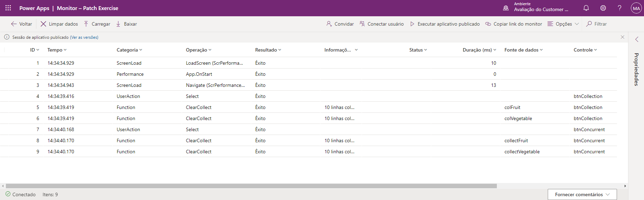Image resolution: width=644 pixels, height=200 pixels.
Task: Expand the Propriedades side panel
Action: 637,39
